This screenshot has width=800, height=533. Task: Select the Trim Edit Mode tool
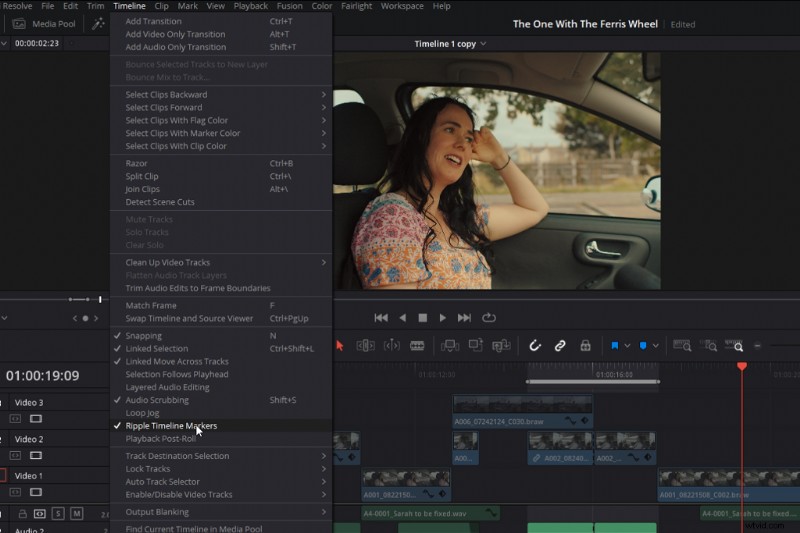coord(365,346)
